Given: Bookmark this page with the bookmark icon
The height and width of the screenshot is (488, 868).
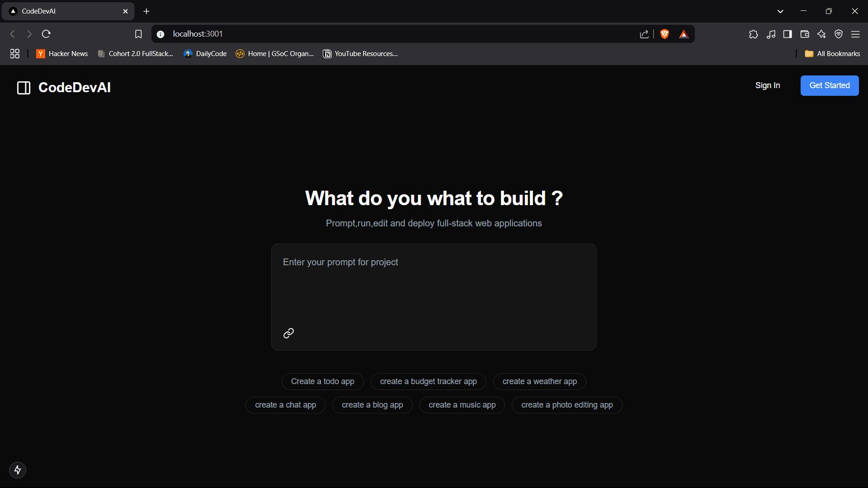Looking at the screenshot, I should pos(138,34).
